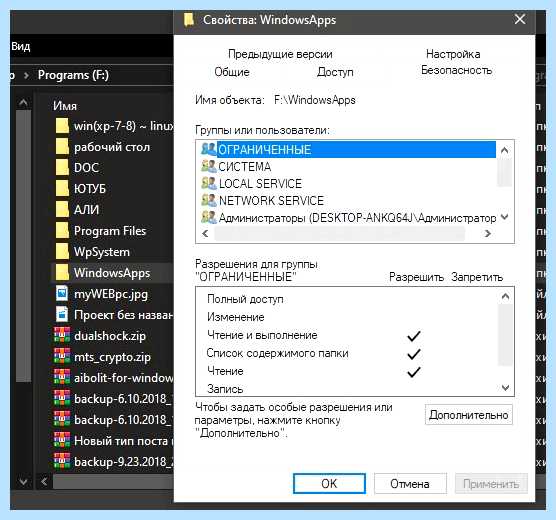Click the win(xp-7-8) folder icon
Viewport: 556px width, 520px height.
point(62,126)
